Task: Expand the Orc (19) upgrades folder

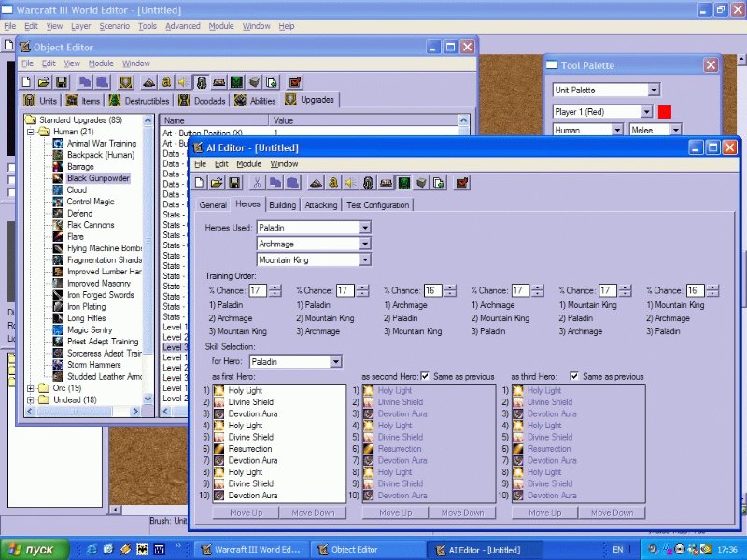Action: coord(31,388)
